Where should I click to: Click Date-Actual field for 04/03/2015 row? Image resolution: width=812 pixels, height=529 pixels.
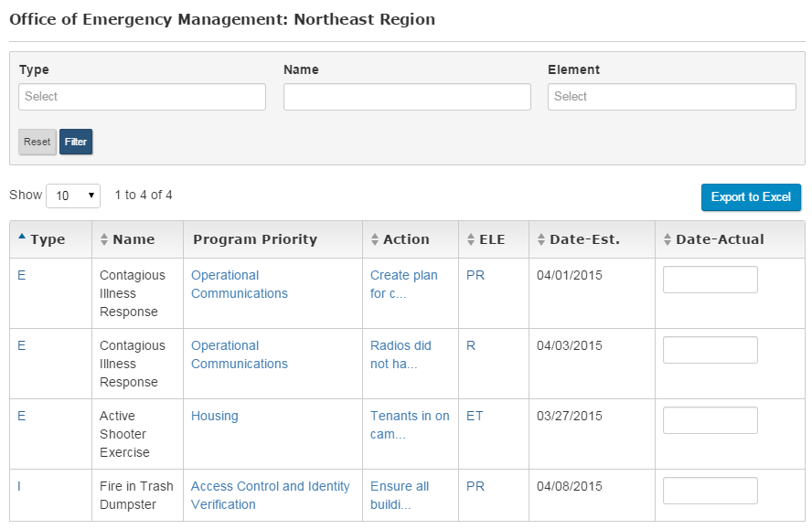[x=710, y=350]
